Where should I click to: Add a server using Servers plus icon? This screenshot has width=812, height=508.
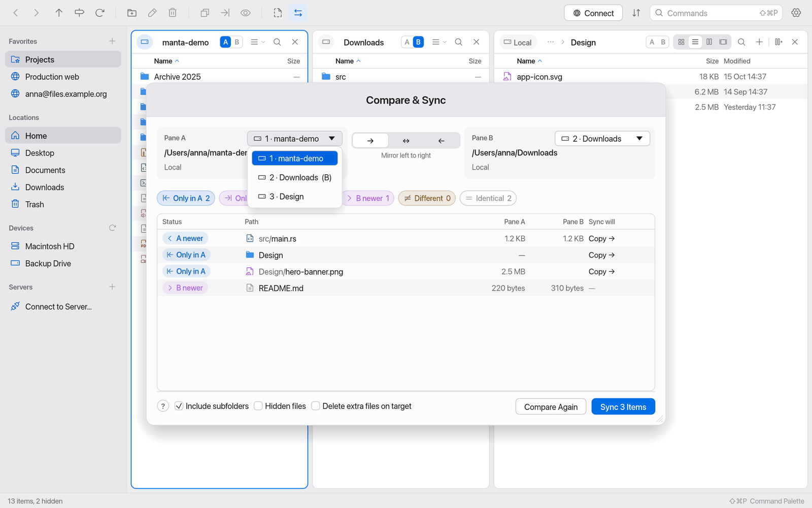(112, 287)
